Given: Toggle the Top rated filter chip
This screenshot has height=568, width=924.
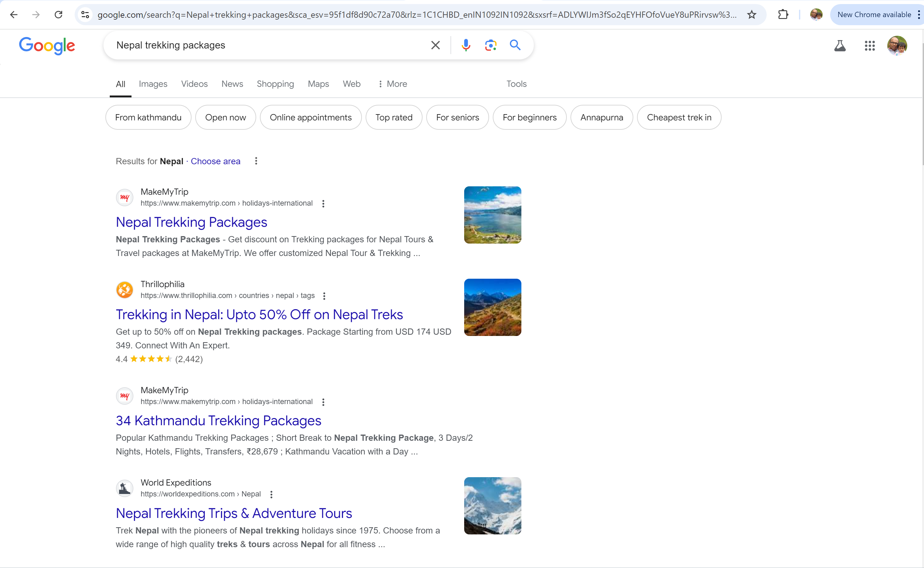Looking at the screenshot, I should (394, 118).
